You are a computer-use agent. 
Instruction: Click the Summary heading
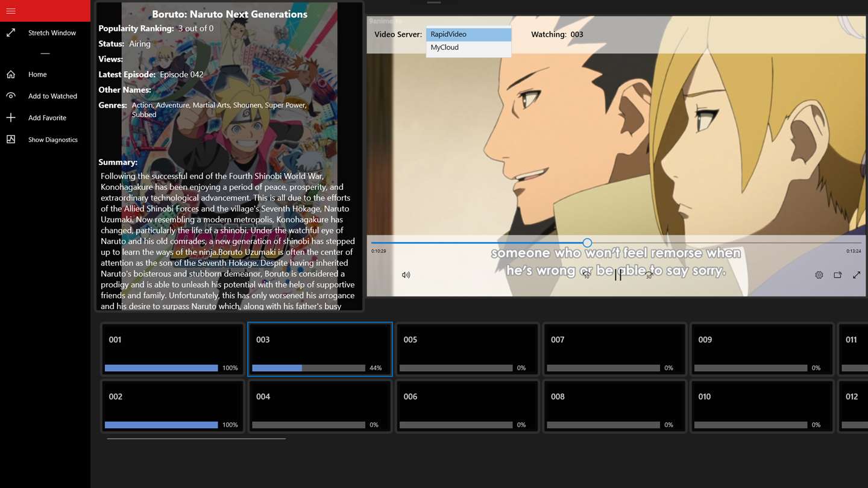(x=118, y=162)
